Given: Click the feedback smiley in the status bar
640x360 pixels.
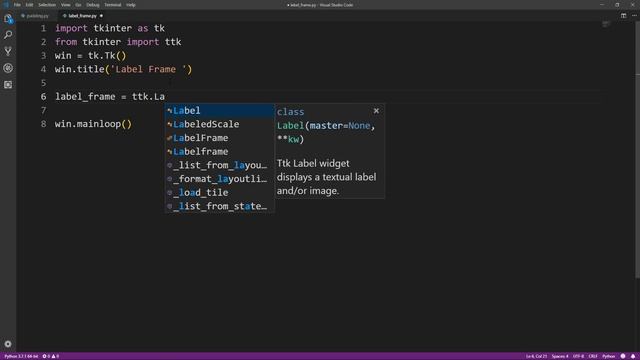Looking at the screenshot, I should [x=623, y=356].
